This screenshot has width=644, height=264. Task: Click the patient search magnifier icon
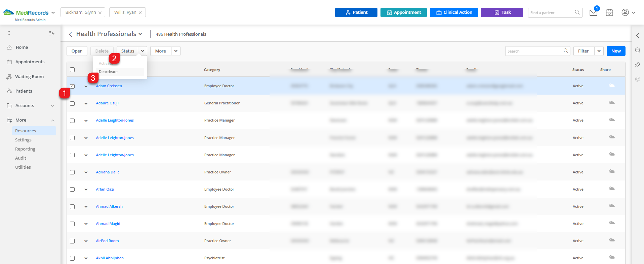coord(577,12)
